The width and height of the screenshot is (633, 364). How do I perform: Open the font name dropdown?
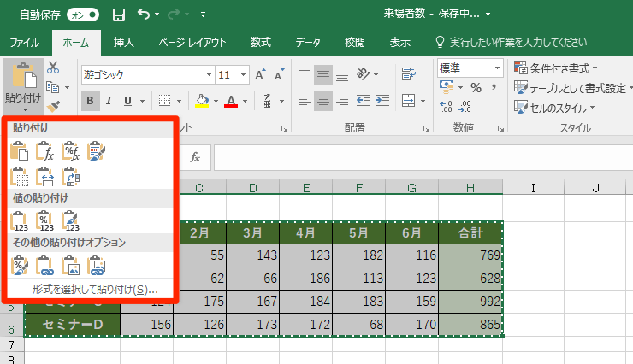pyautogui.click(x=209, y=74)
